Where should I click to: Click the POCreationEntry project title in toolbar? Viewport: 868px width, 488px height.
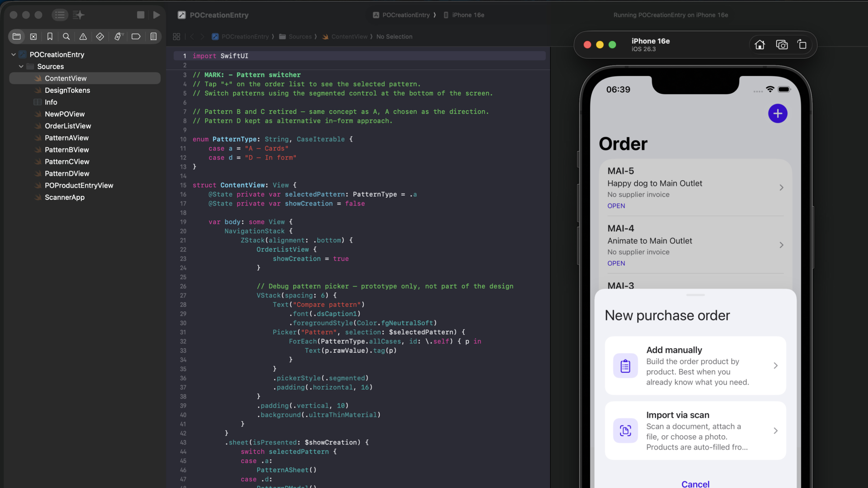219,15
